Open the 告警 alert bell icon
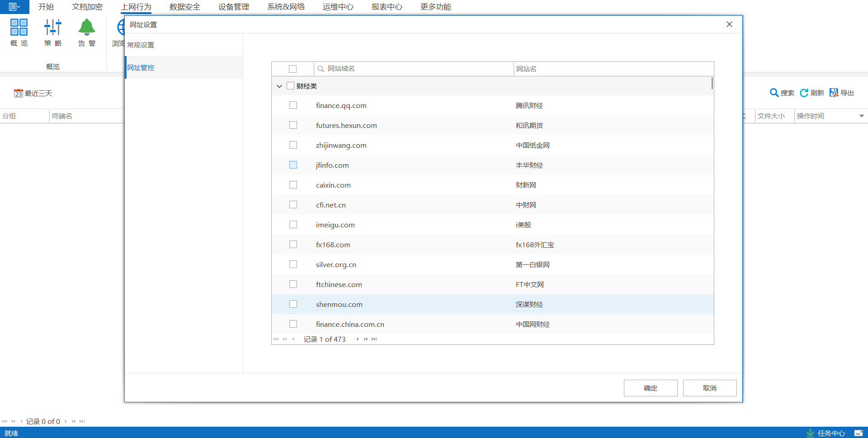Image resolution: width=868 pixels, height=438 pixels. click(87, 28)
